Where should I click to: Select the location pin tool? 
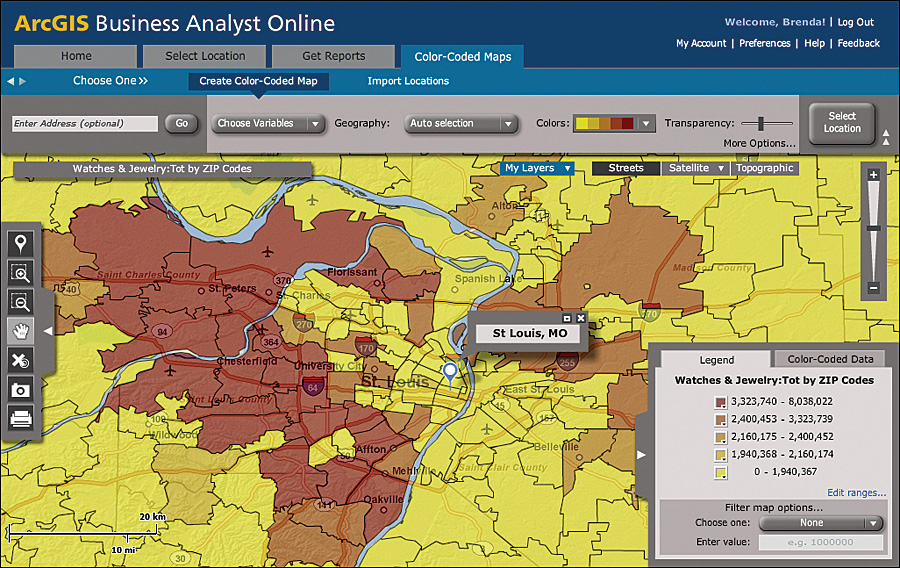click(21, 244)
